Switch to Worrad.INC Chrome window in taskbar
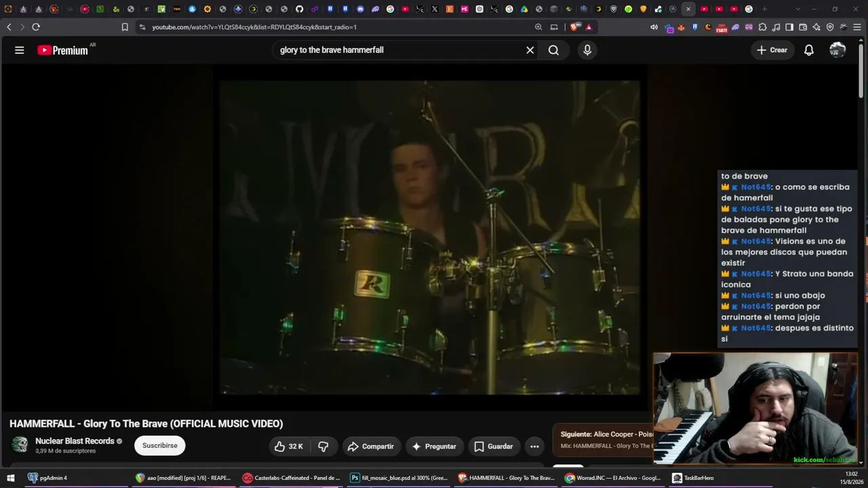The height and width of the screenshot is (488, 868). [614, 478]
